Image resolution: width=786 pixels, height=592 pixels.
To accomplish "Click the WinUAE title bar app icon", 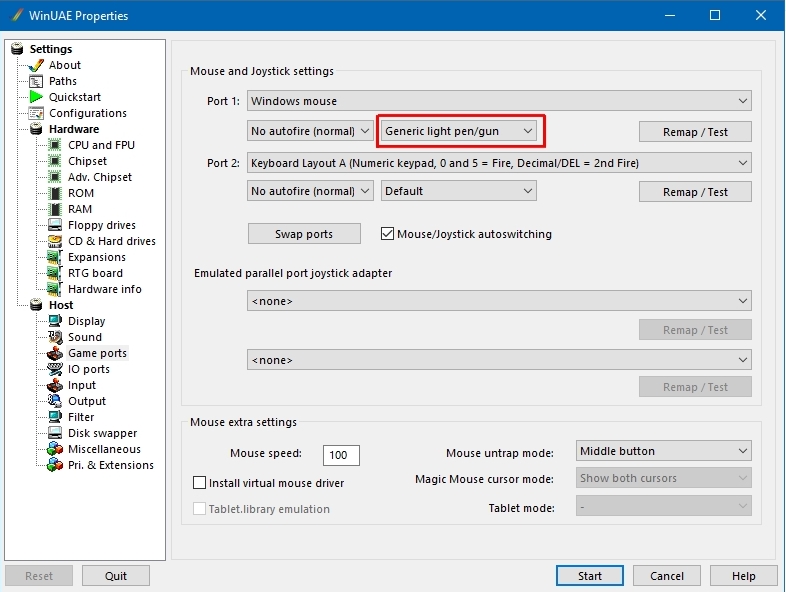I will 17,15.
